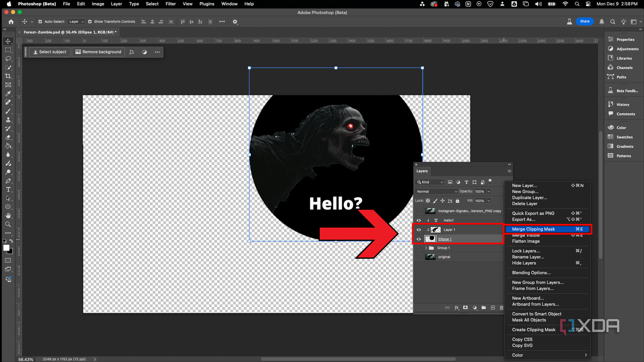Show the Group 1 layer group

point(419,248)
